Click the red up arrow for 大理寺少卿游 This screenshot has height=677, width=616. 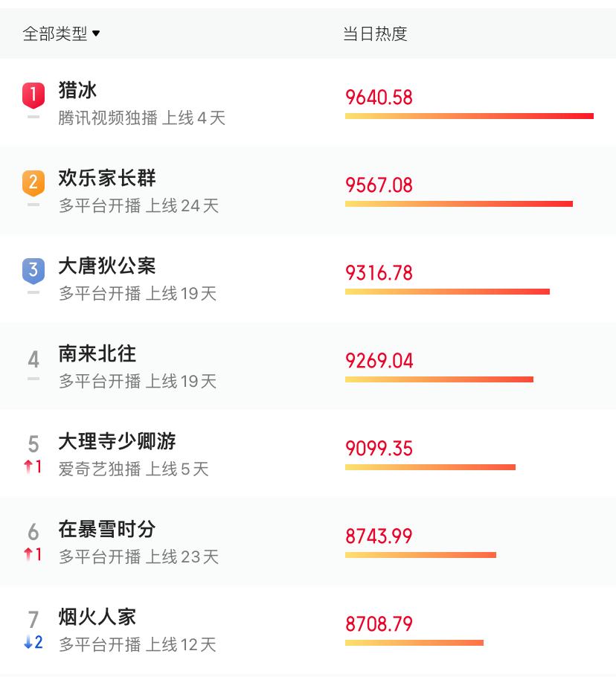[x=29, y=467]
